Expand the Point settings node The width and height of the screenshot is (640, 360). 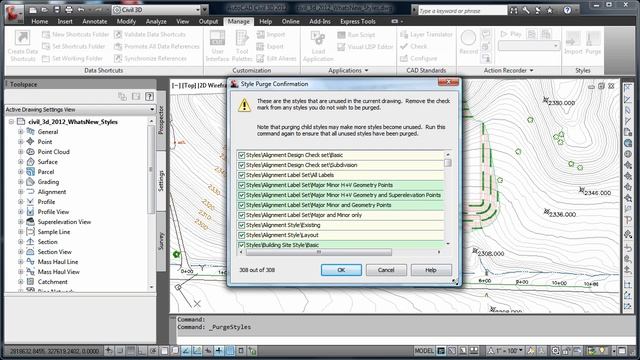click(x=20, y=142)
